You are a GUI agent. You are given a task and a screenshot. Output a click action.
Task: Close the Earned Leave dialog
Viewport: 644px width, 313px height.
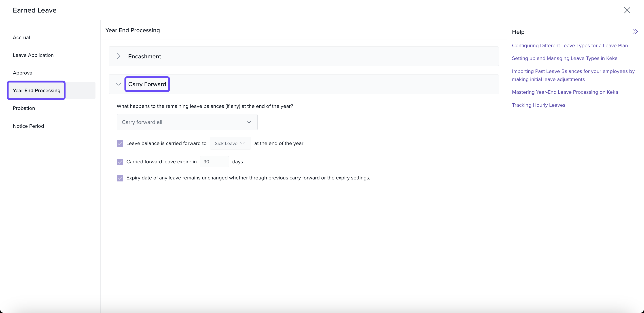pos(627,10)
